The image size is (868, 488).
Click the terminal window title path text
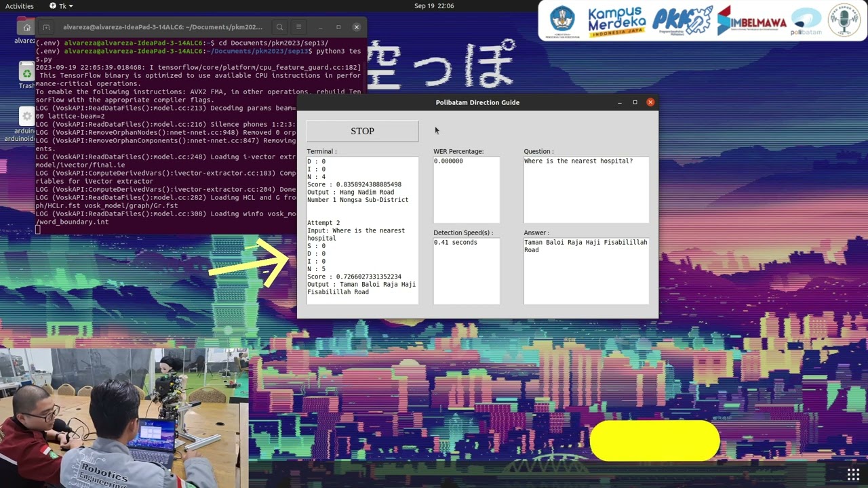163,27
